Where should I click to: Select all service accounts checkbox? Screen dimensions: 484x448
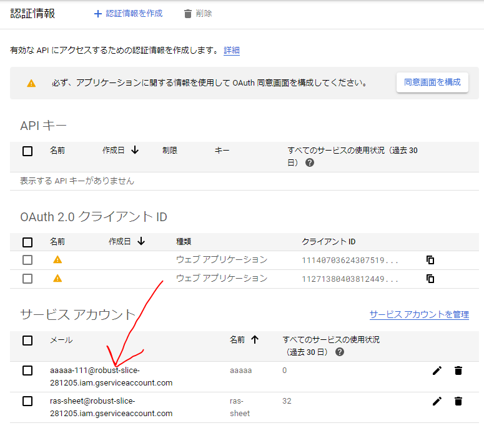point(27,341)
